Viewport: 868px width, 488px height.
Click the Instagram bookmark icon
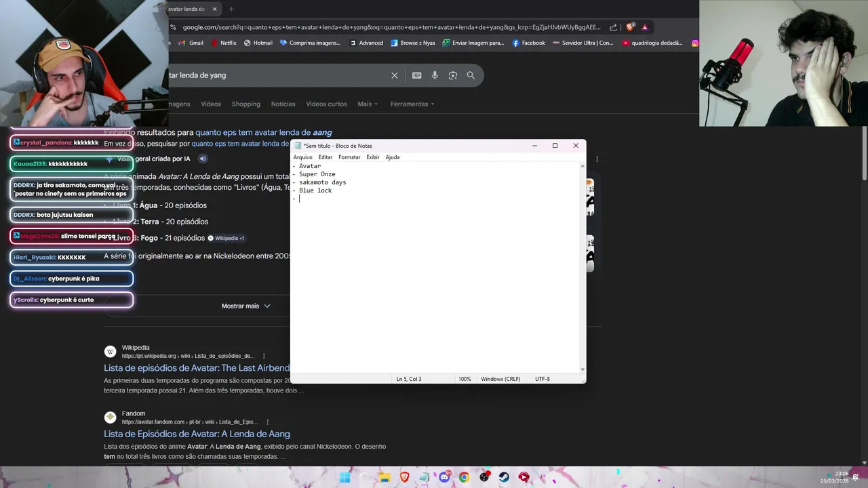tap(695, 43)
